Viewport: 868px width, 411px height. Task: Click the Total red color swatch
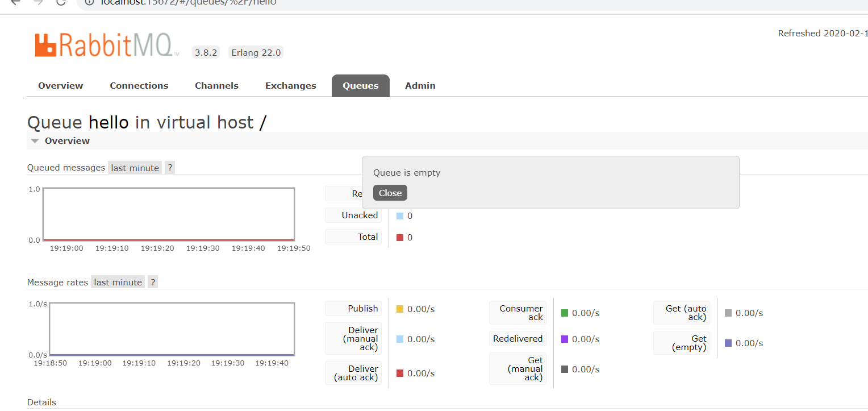400,238
